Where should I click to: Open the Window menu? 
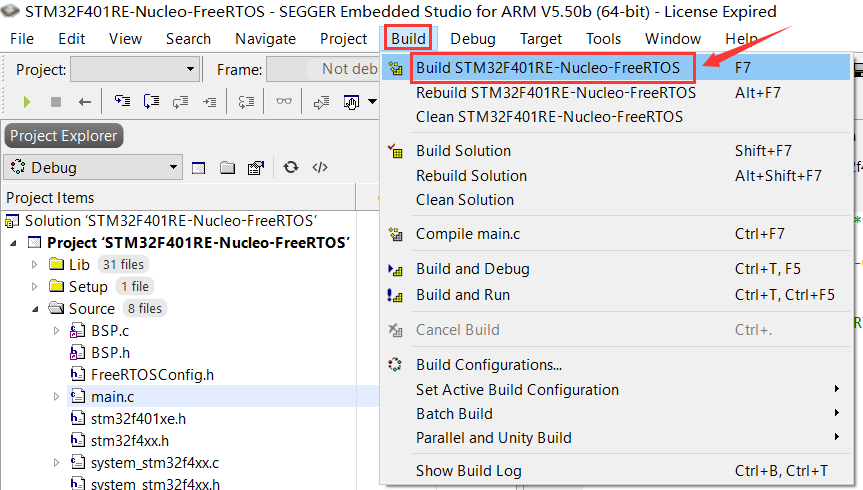[673, 39]
